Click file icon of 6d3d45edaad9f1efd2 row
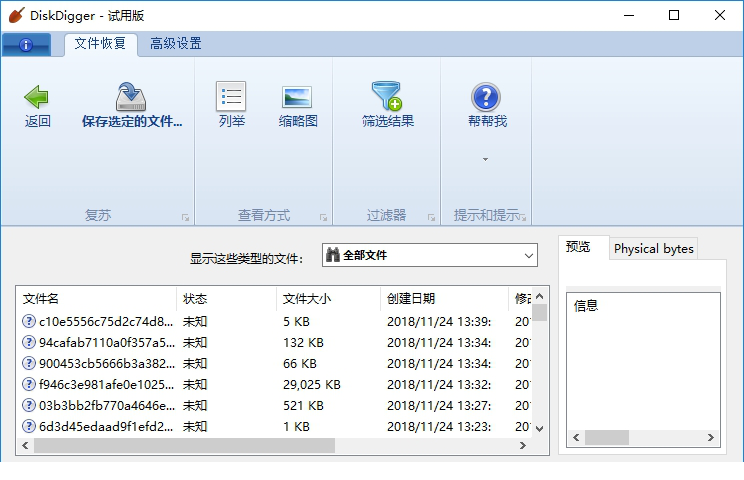Screen dimensions: 744x480 click(29, 426)
